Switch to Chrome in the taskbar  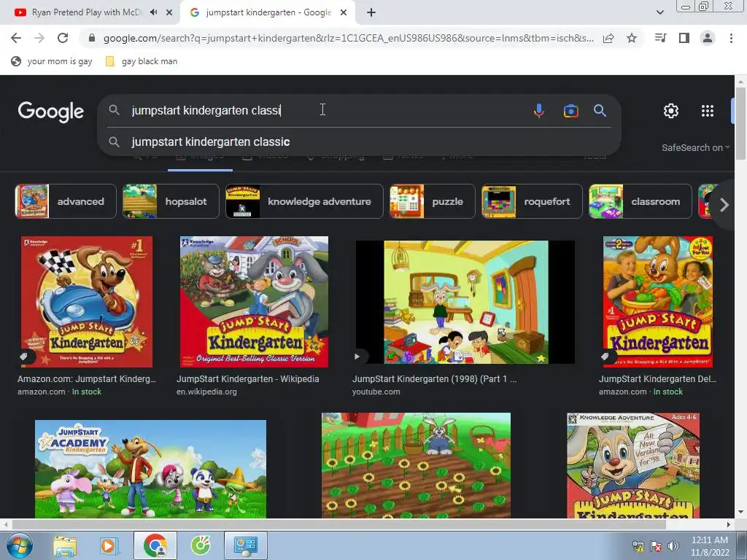click(x=155, y=545)
